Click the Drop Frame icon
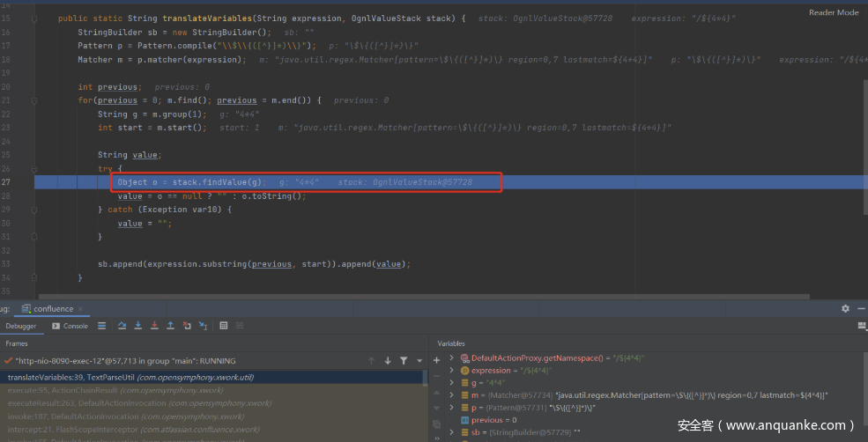868x442 pixels. pyautogui.click(x=187, y=326)
